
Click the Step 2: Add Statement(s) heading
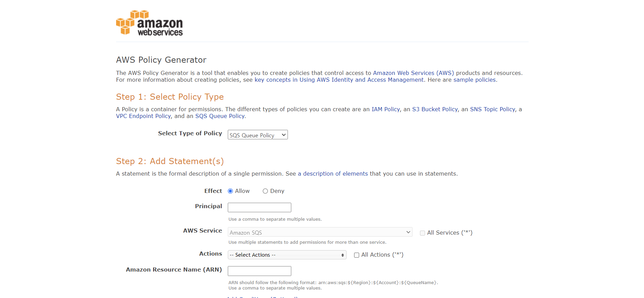click(x=170, y=161)
